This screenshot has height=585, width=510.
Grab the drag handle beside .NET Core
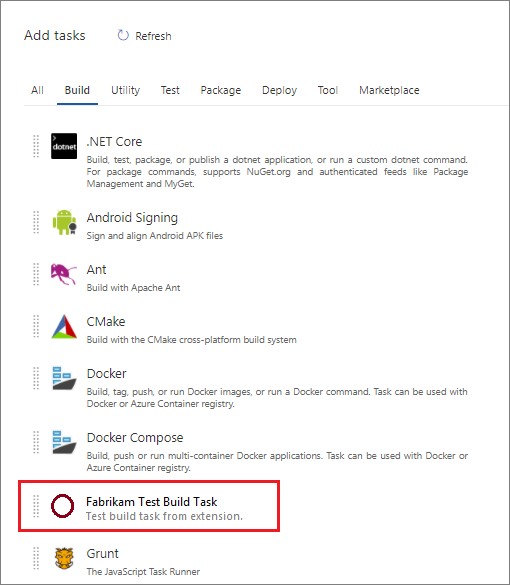pos(36,146)
